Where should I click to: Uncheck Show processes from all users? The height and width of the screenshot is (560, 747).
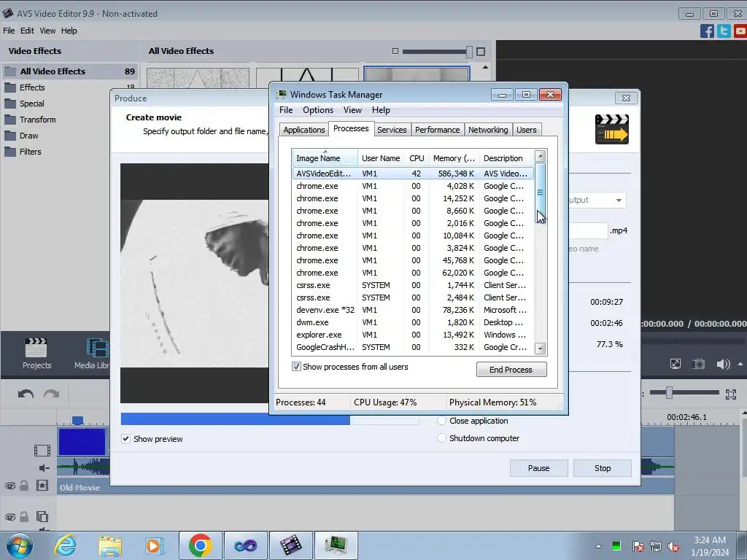(296, 367)
